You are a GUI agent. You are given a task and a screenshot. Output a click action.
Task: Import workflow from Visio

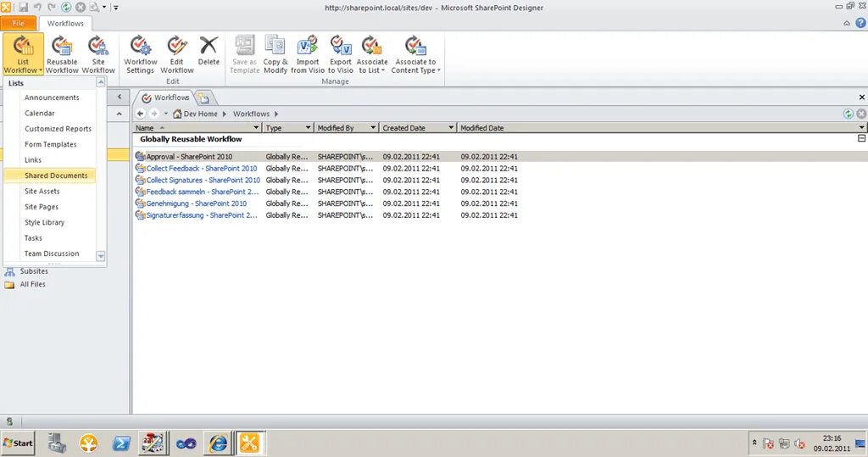click(x=307, y=54)
